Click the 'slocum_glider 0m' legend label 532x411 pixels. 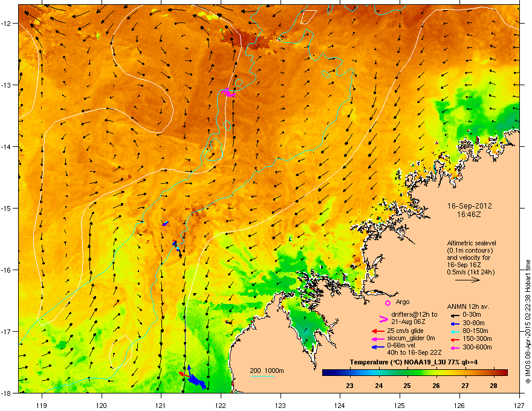411,338
